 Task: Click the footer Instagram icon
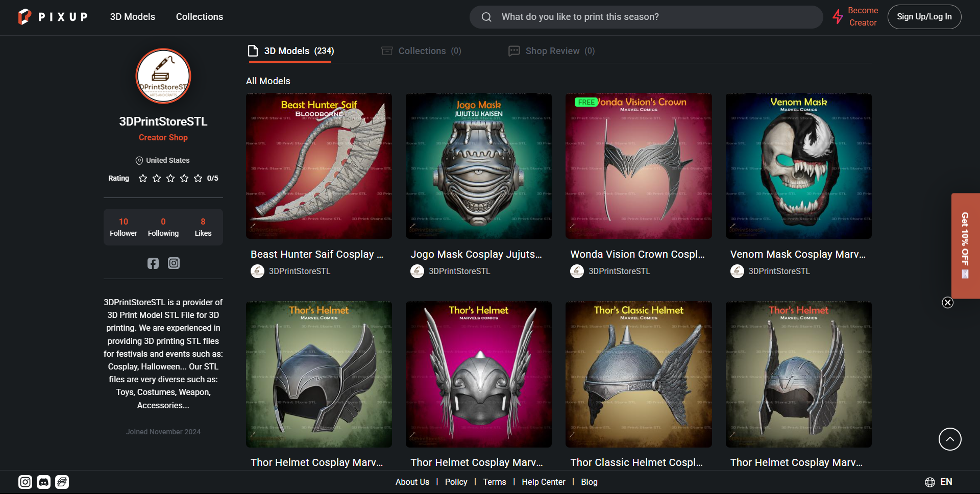click(x=25, y=482)
